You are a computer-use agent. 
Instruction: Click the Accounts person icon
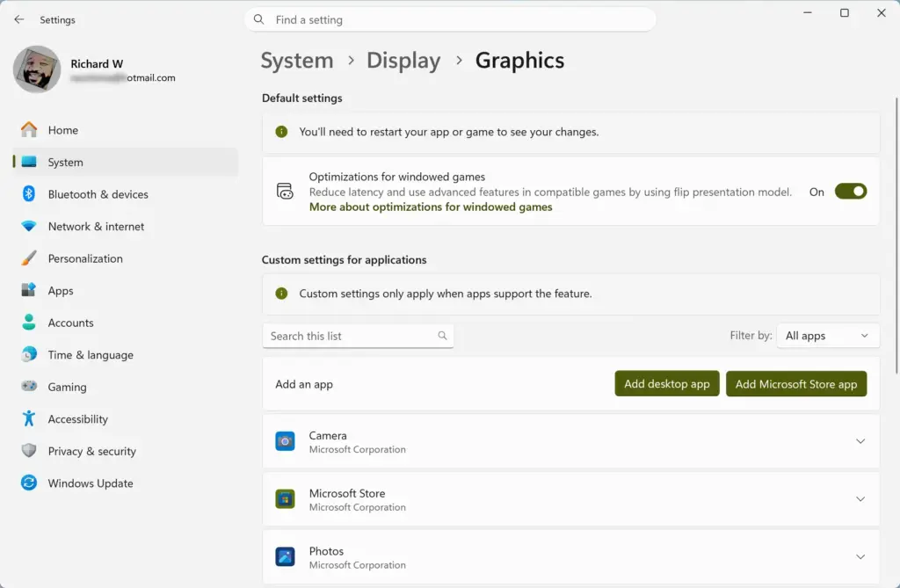point(29,323)
